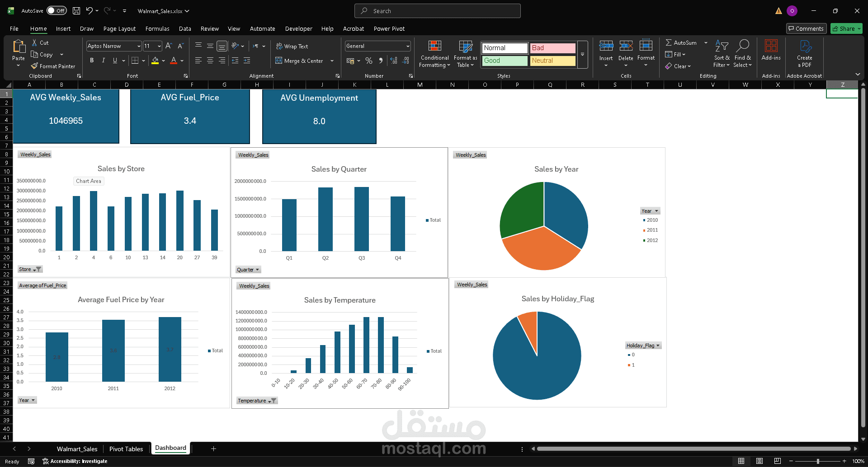
Task: Toggle Underline formatting
Action: click(x=115, y=61)
